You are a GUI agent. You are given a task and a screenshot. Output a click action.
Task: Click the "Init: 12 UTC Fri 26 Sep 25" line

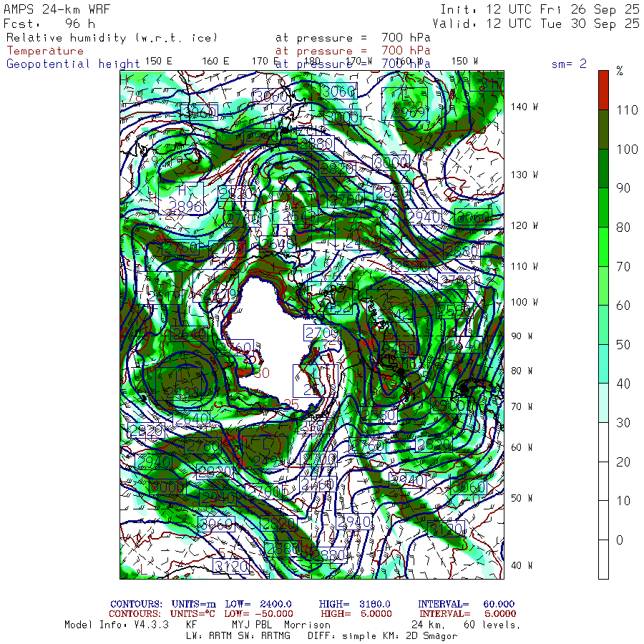click(x=540, y=9)
